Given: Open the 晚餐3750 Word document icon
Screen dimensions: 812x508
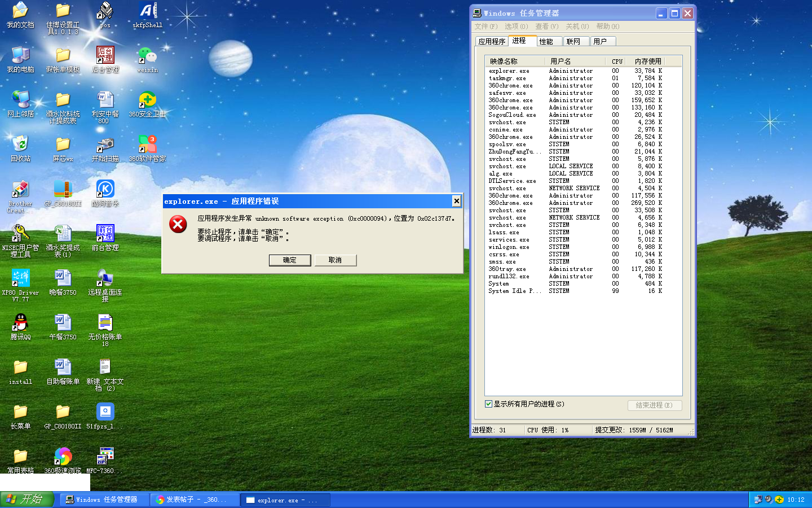Looking at the screenshot, I should tap(63, 283).
